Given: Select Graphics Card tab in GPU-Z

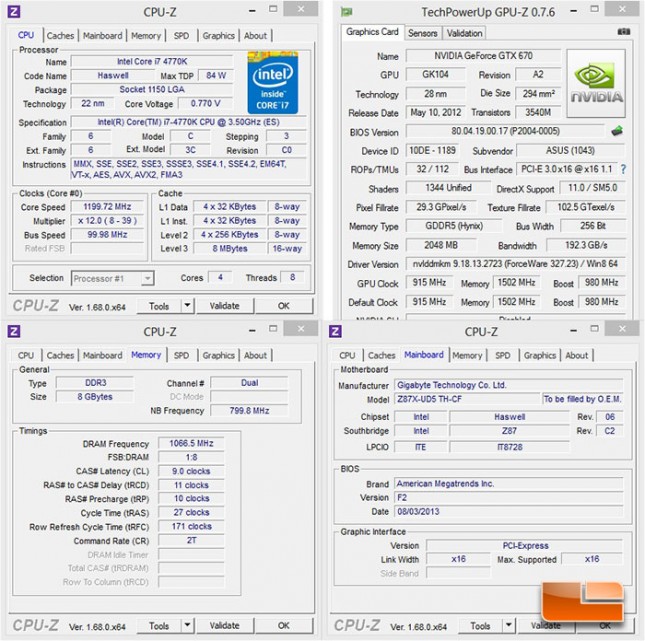Looking at the screenshot, I should pyautogui.click(x=372, y=32).
